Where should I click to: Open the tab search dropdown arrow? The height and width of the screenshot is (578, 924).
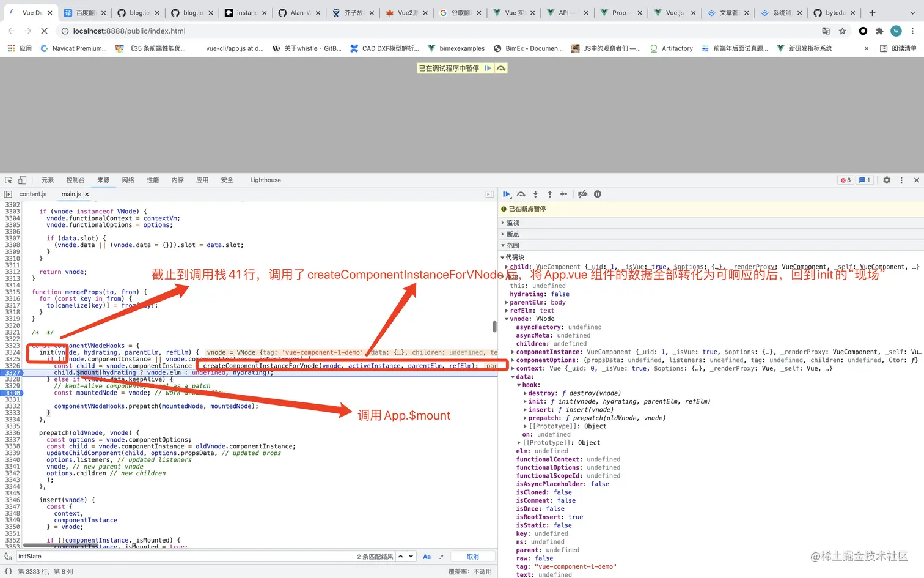pyautogui.click(x=912, y=13)
